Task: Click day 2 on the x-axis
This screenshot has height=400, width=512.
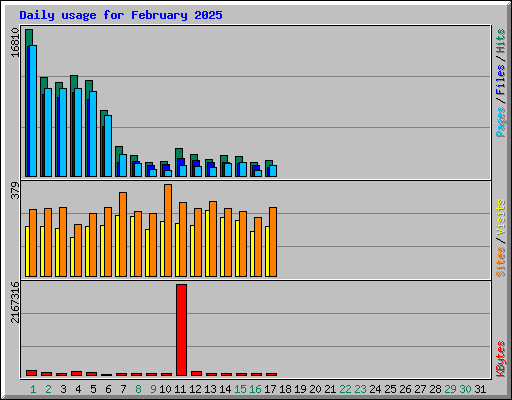Action: coord(48,389)
